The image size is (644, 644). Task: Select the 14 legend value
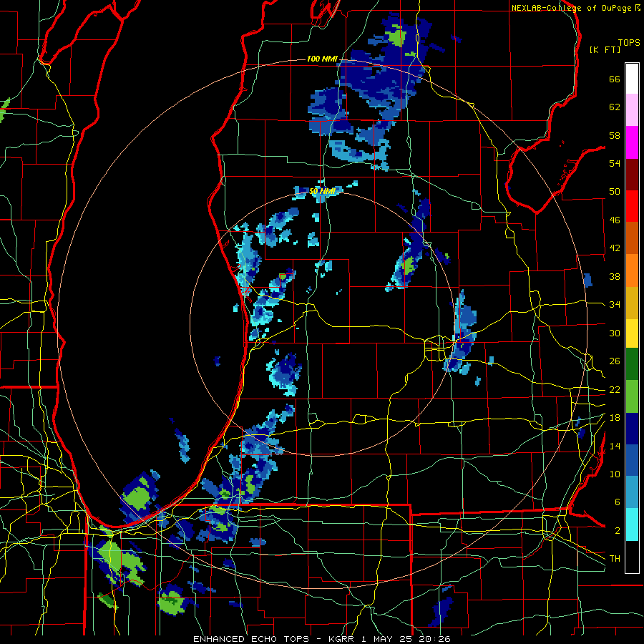click(615, 446)
